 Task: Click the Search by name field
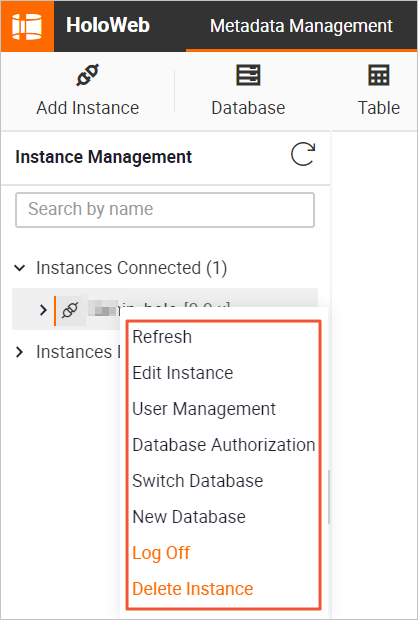[x=165, y=210]
